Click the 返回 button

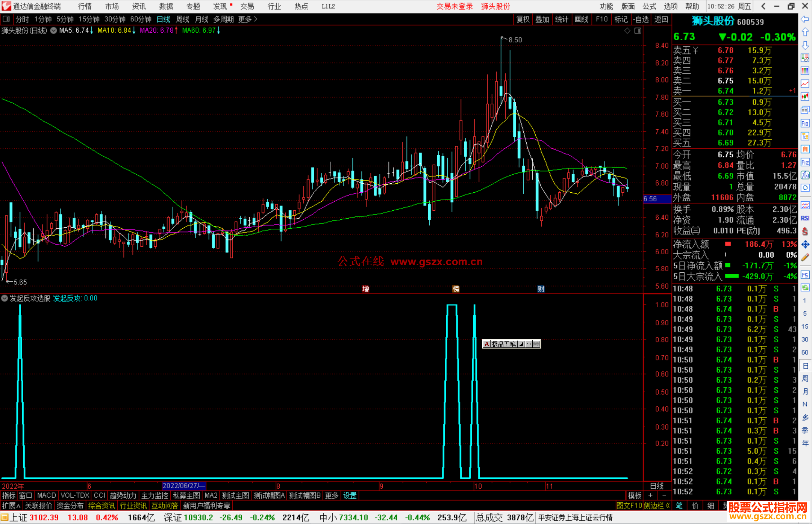coord(661,19)
